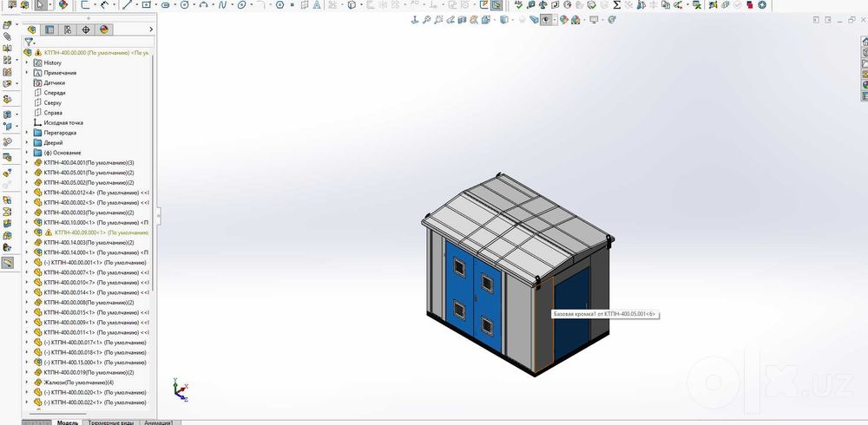Screen dimensions: 868x425
Task: Select the КТПН-400.10.000<1> subassembly row
Action: (x=91, y=222)
